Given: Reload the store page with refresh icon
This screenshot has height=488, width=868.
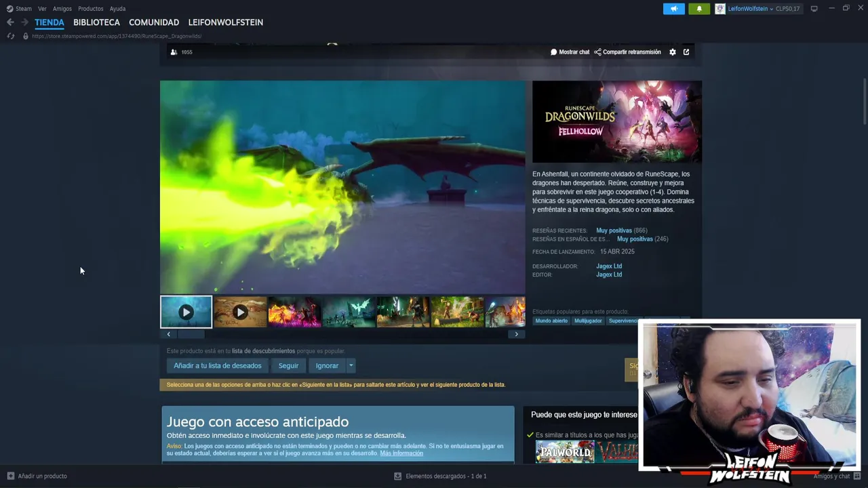Looking at the screenshot, I should pyautogui.click(x=11, y=36).
